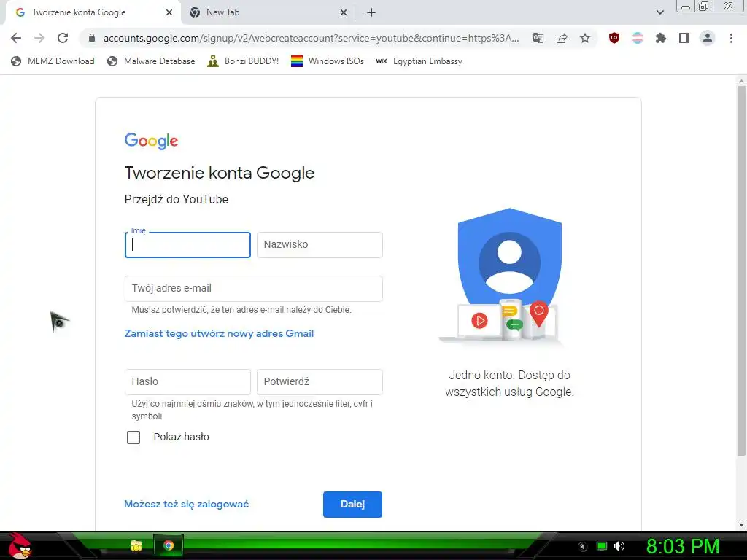
Task: Open the uBlock Origin extension
Action: [x=614, y=38]
